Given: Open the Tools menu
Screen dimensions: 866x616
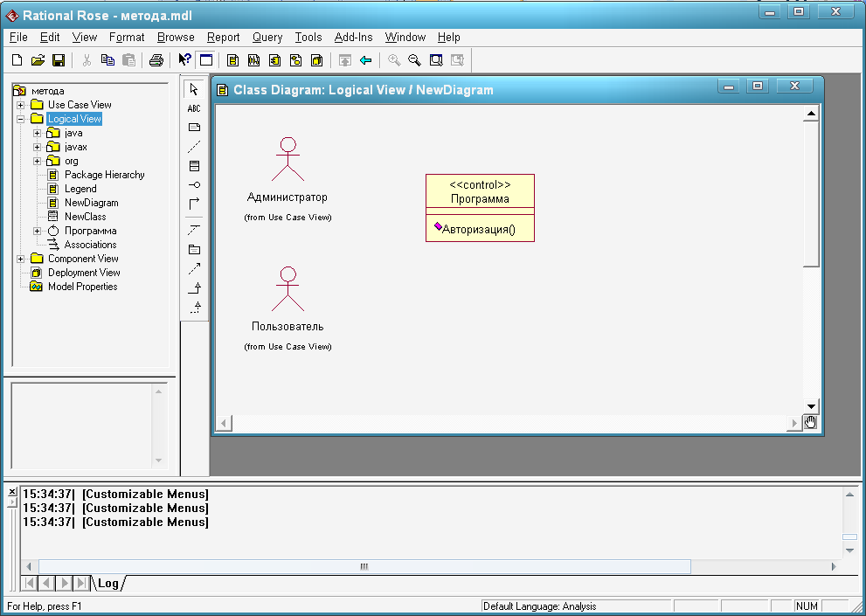Looking at the screenshot, I should 308,37.
